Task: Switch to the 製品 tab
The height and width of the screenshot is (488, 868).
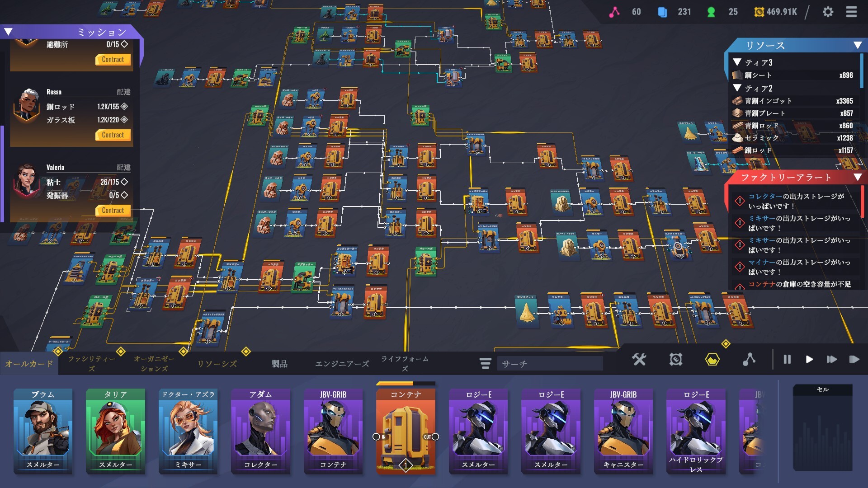Action: 279,364
